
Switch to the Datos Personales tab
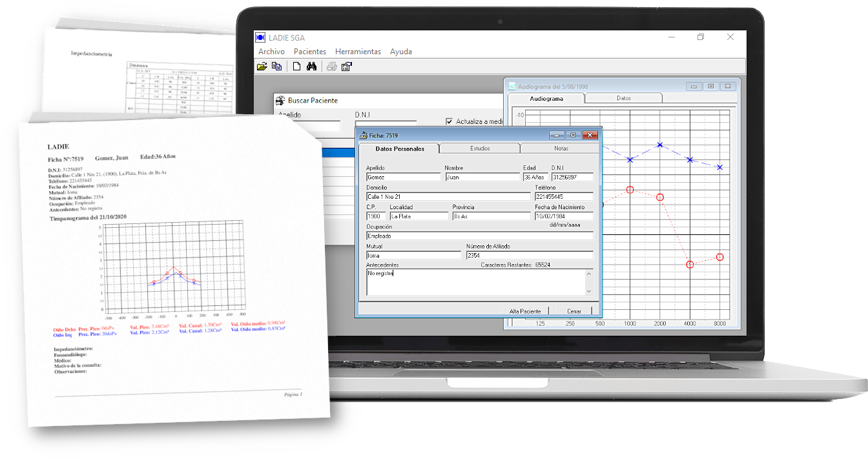click(399, 148)
